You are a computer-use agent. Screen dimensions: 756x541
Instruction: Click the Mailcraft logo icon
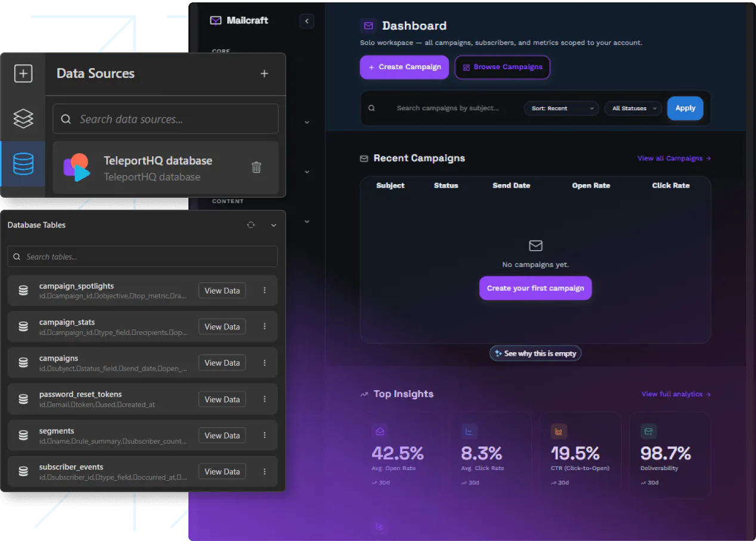click(x=216, y=21)
